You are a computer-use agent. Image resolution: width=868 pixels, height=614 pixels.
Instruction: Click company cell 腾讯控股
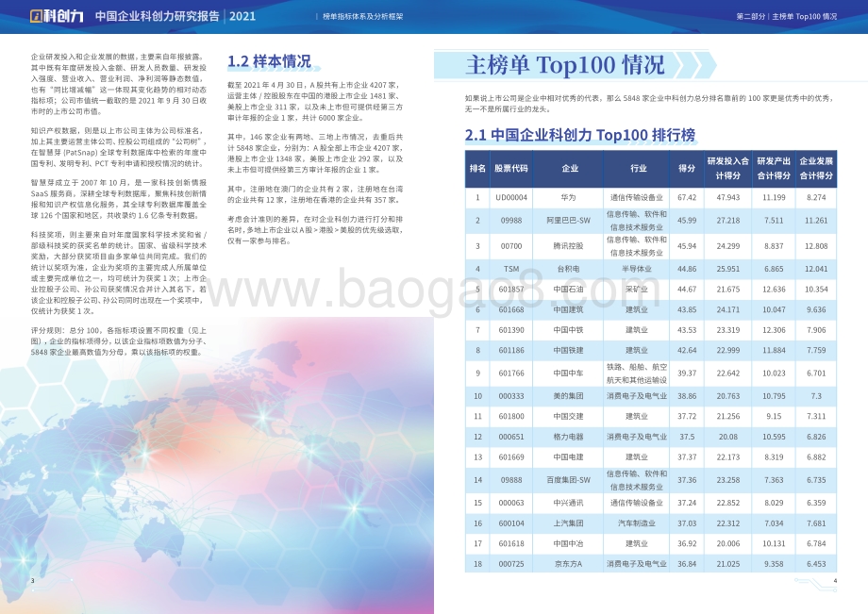point(568,246)
